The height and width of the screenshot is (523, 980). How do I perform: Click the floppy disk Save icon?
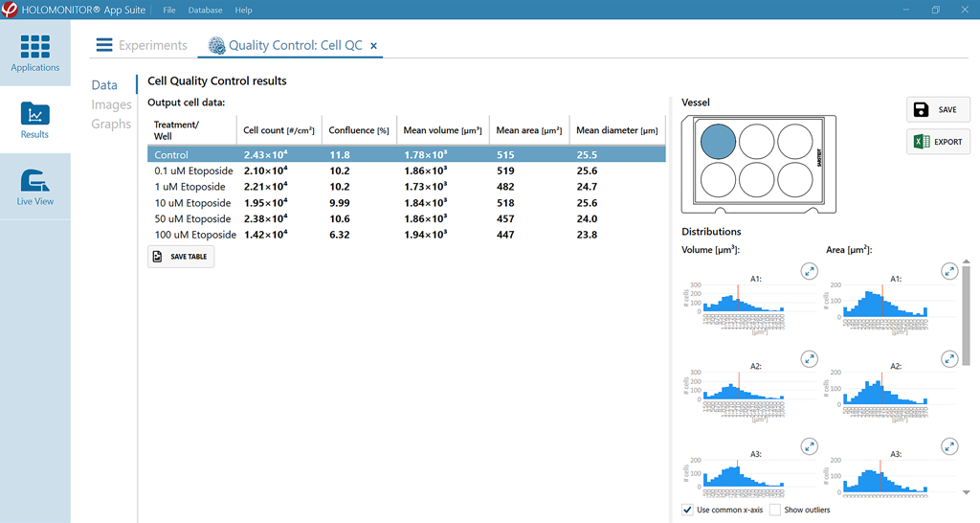click(x=921, y=109)
